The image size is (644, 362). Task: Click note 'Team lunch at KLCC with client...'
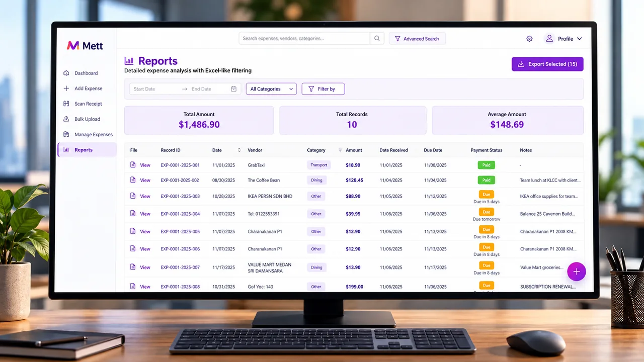click(x=550, y=180)
